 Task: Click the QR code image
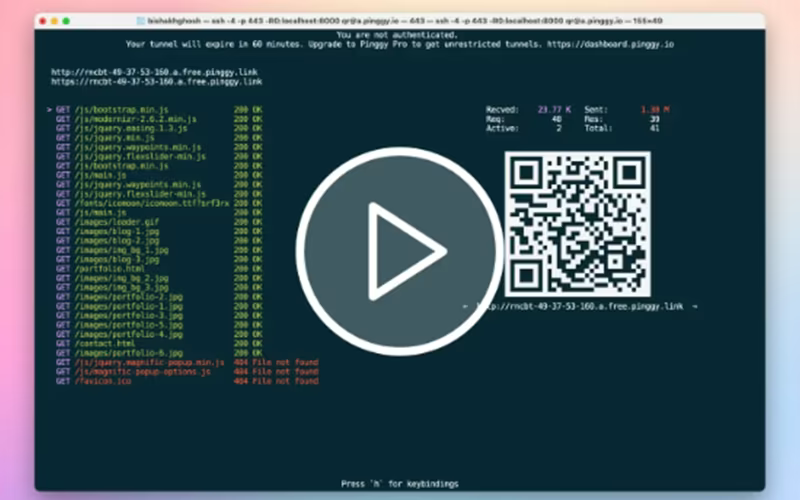pos(578,223)
